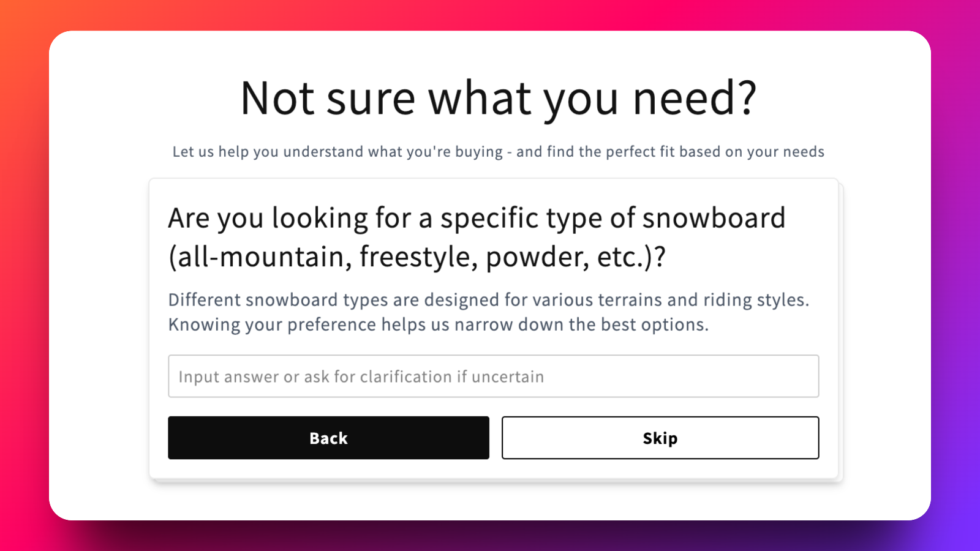The width and height of the screenshot is (980, 551).
Task: Click the "Back" label text
Action: click(x=328, y=438)
